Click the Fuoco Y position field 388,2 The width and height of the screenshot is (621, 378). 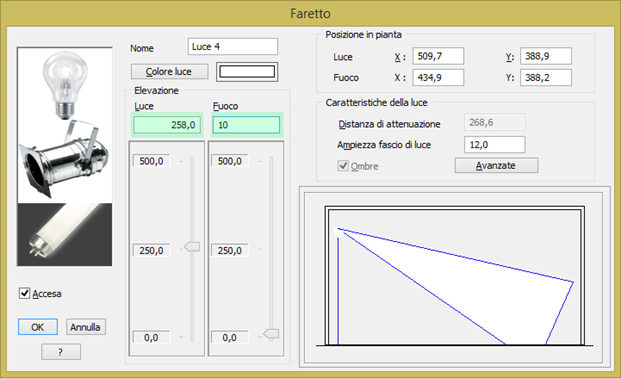point(546,77)
